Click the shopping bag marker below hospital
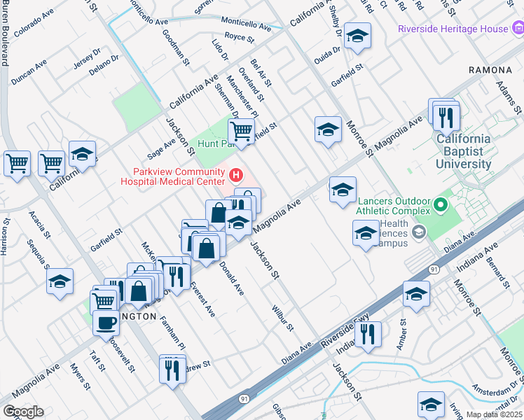 coord(219,213)
